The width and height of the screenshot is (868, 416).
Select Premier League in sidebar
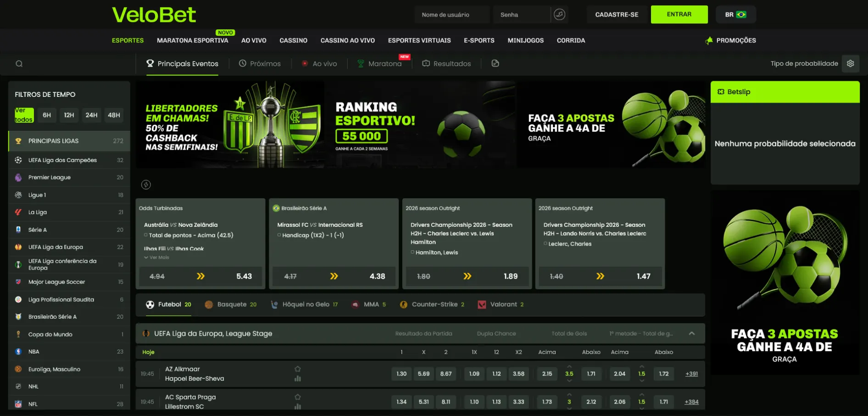[x=69, y=177]
